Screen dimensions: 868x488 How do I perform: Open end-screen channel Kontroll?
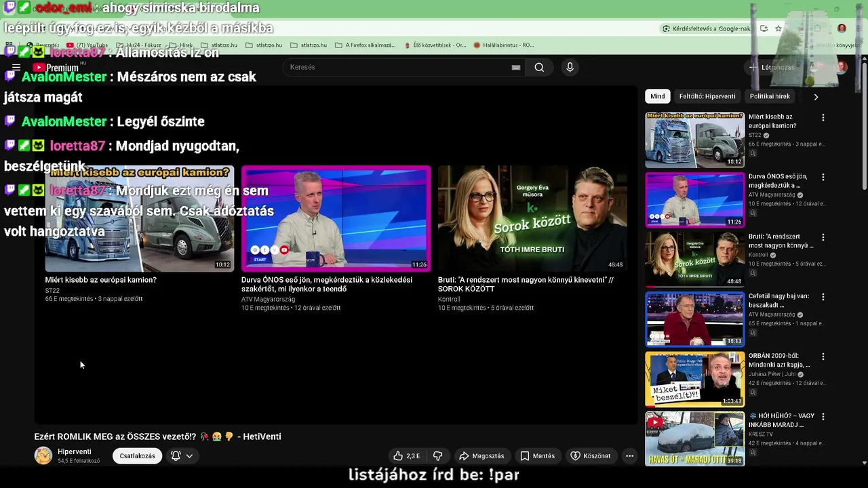pos(449,300)
